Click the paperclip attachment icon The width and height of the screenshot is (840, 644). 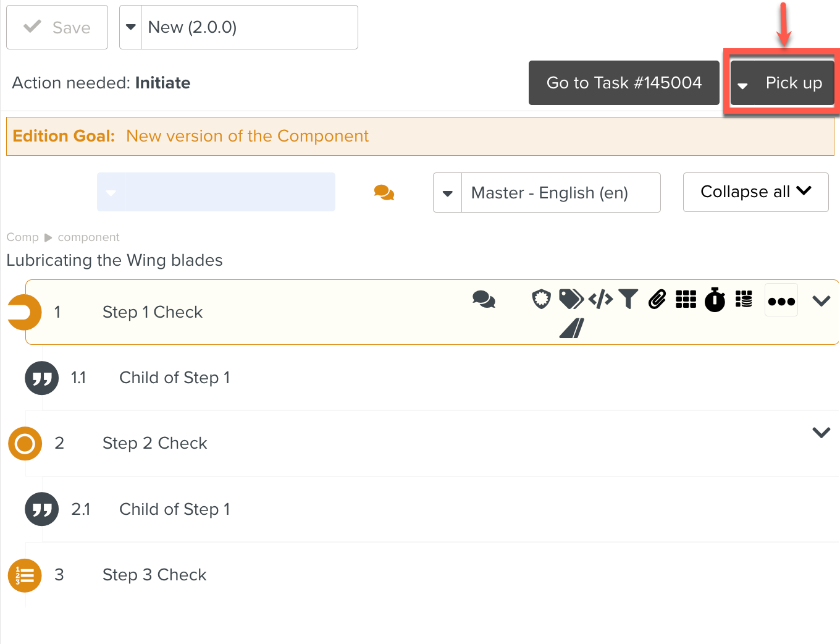point(657,300)
